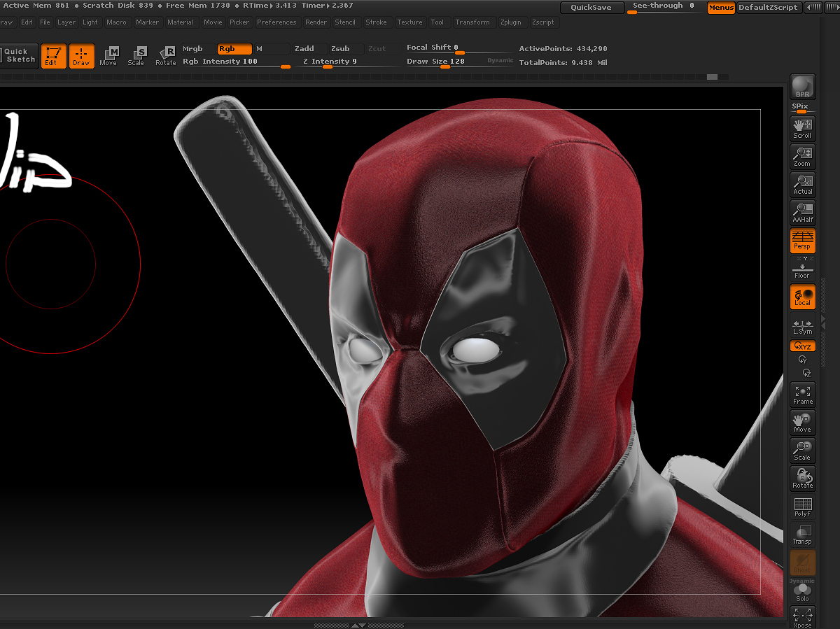840x629 pixels.
Task: Open the Stroke menu
Action: point(376,22)
